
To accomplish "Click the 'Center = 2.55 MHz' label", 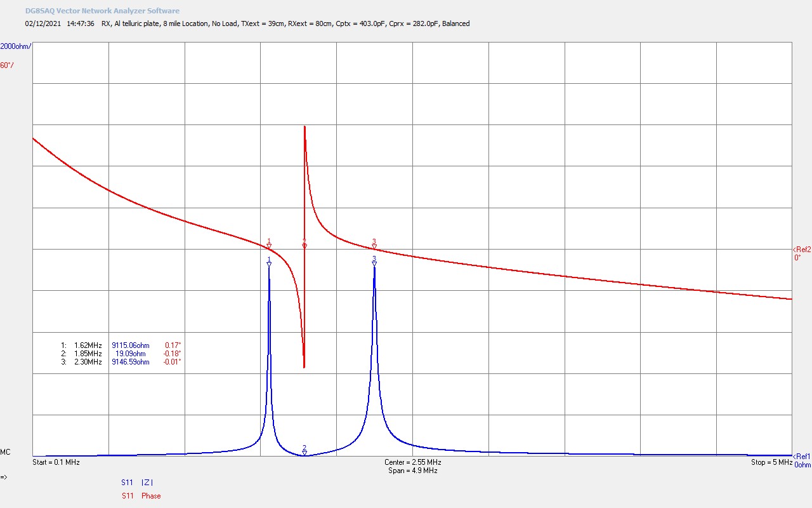I will point(412,462).
